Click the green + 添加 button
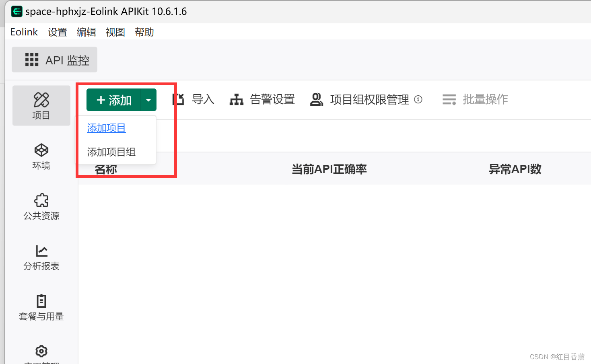The image size is (591, 364). [x=114, y=100]
